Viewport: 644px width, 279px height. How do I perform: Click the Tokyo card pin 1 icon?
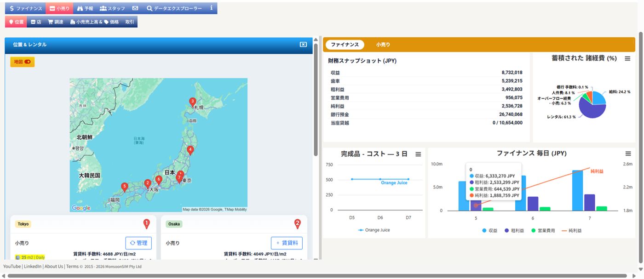(x=147, y=224)
